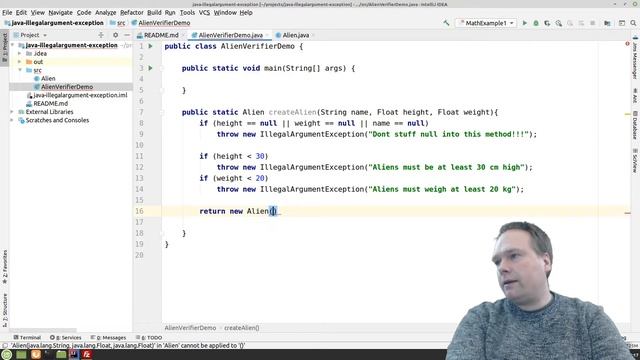Collapse the java-illegalargument-exception root node
Viewport: 640px width, 360px height.
[13, 45]
